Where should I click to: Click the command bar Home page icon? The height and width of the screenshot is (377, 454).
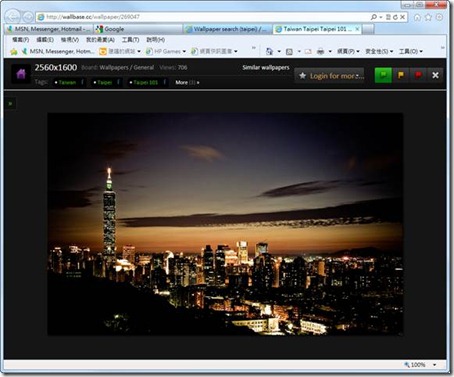269,51
